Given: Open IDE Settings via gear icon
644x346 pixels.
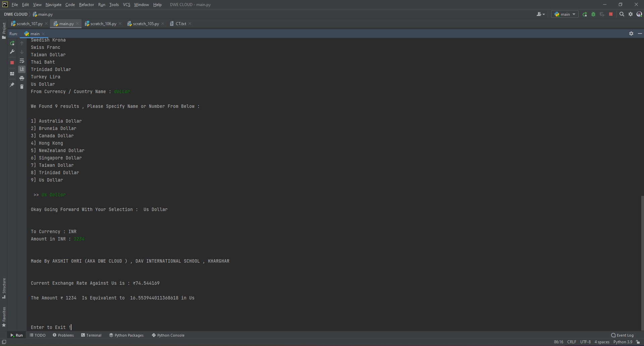Looking at the screenshot, I should coord(631,14).
